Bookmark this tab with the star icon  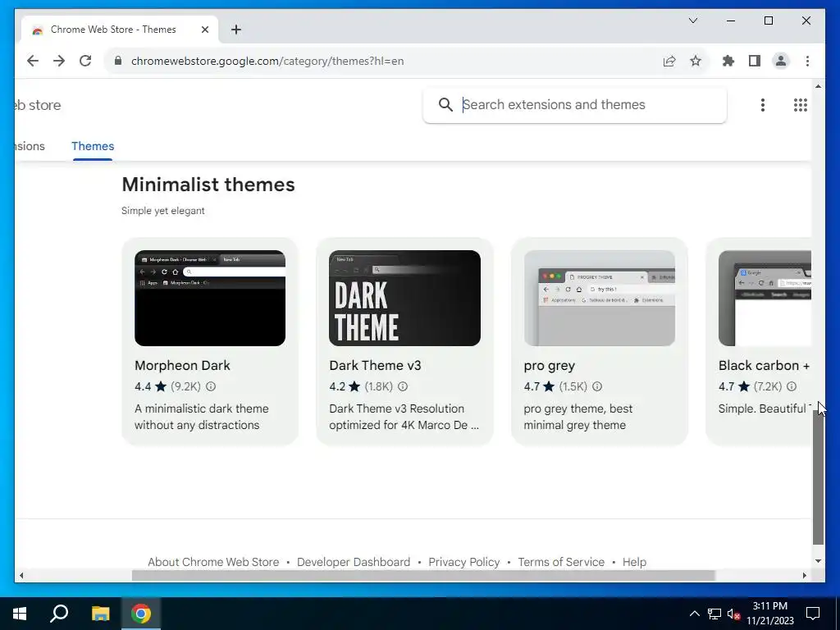point(696,61)
